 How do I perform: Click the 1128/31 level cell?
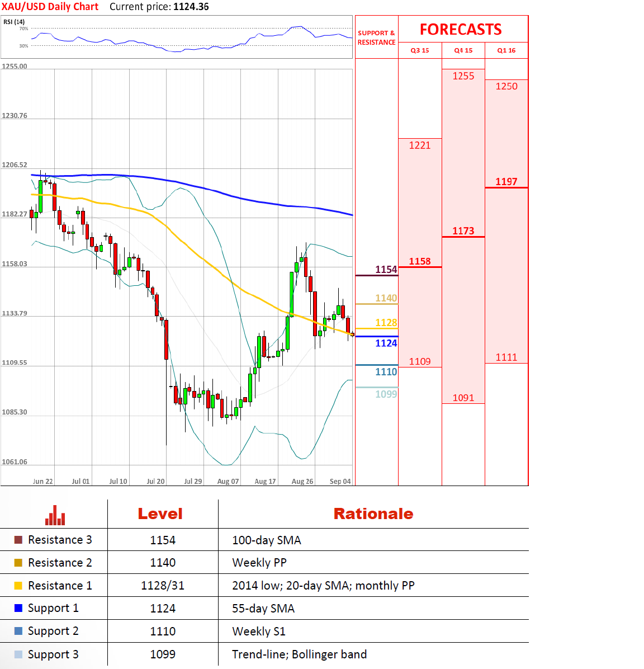[x=163, y=585]
